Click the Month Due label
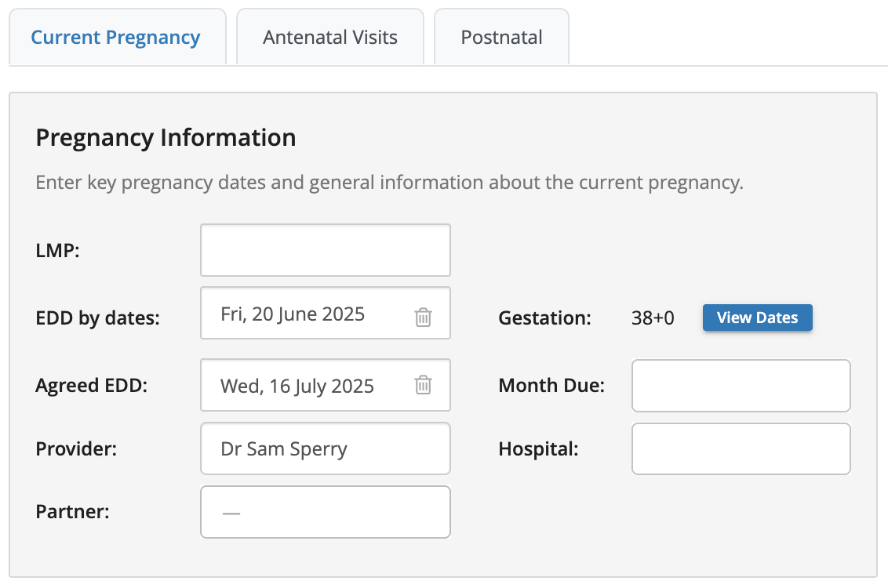 pyautogui.click(x=551, y=386)
